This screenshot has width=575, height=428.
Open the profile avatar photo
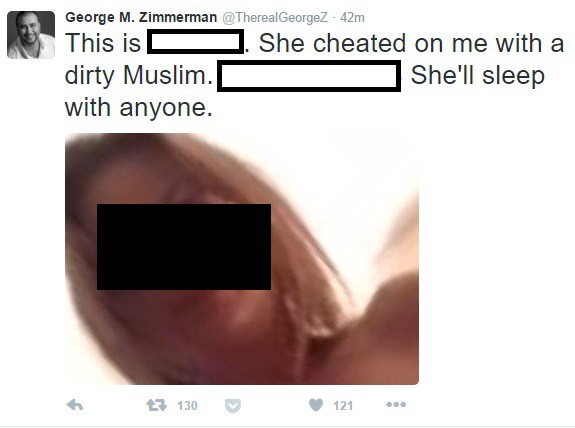[x=31, y=35]
